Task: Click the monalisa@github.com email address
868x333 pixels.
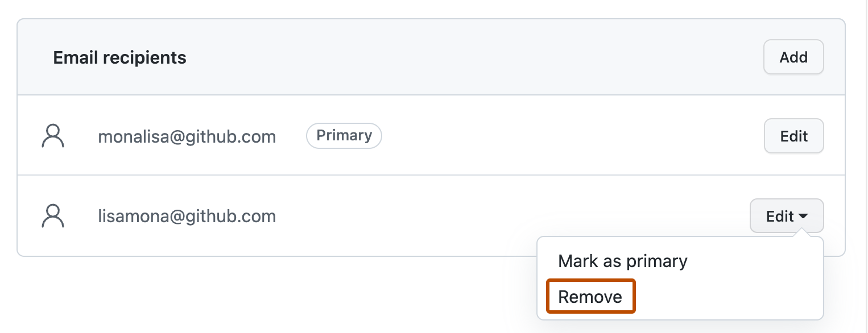Action: click(x=187, y=137)
